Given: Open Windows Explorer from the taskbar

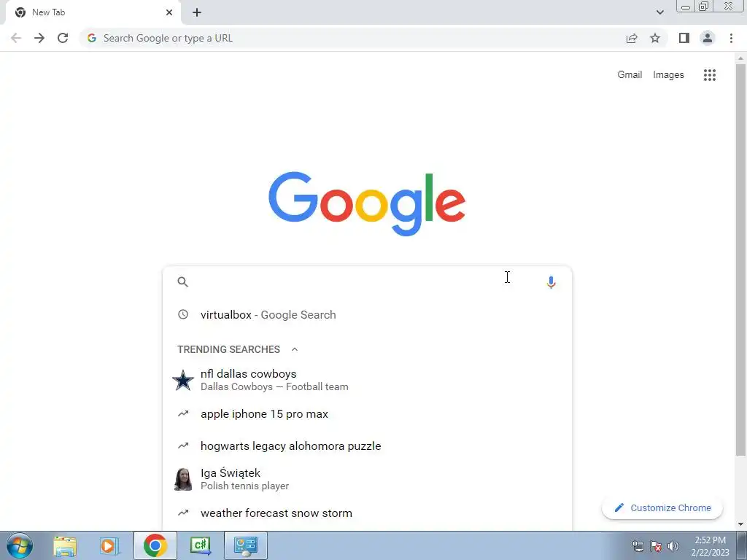Looking at the screenshot, I should [65, 545].
